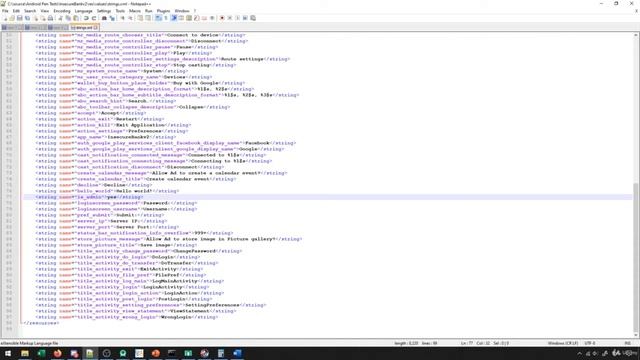
Task: Create a new file with the New toolbar icon
Action: pyautogui.click(x=4, y=18)
